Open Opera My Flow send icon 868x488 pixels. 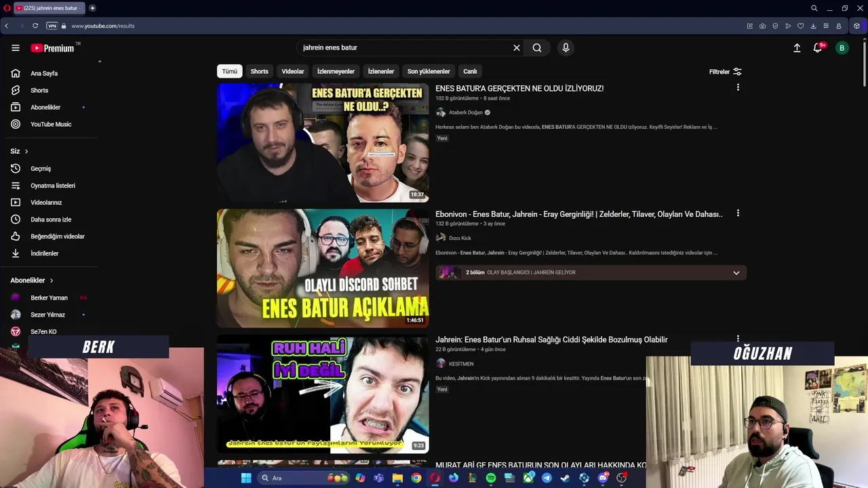(788, 26)
